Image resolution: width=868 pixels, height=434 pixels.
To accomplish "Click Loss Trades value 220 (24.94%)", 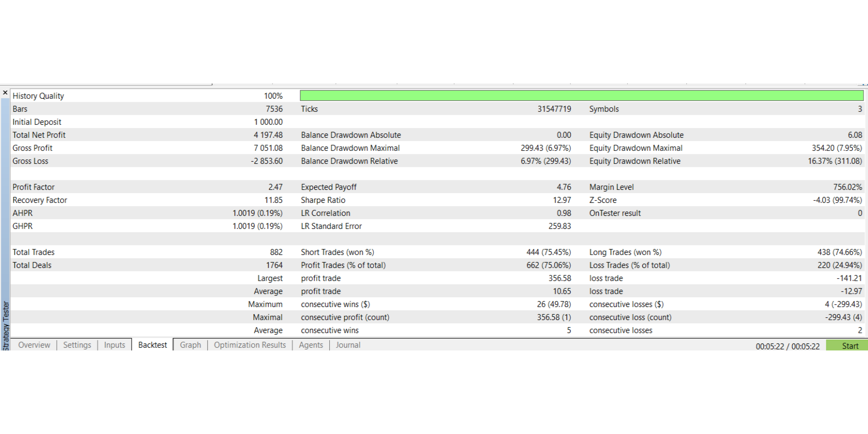I will [840, 265].
